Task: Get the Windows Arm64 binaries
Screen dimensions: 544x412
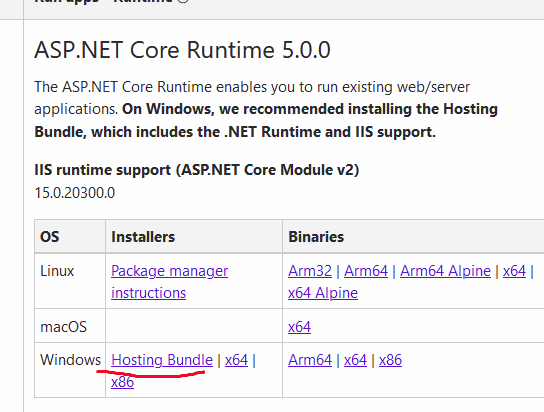Action: click(x=310, y=360)
